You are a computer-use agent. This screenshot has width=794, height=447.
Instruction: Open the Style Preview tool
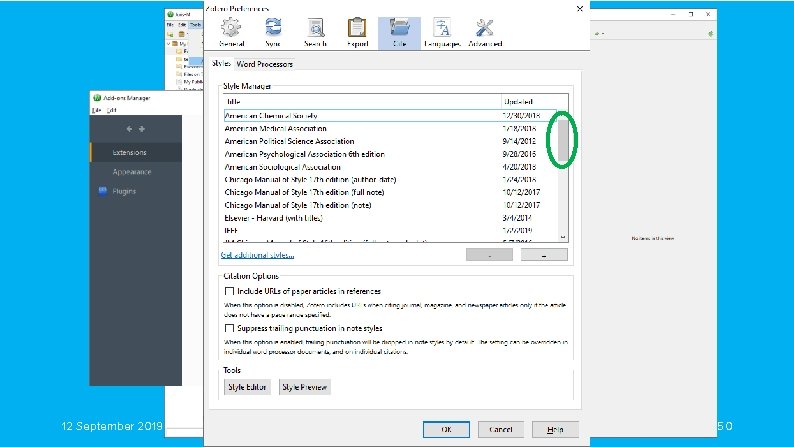tap(304, 387)
